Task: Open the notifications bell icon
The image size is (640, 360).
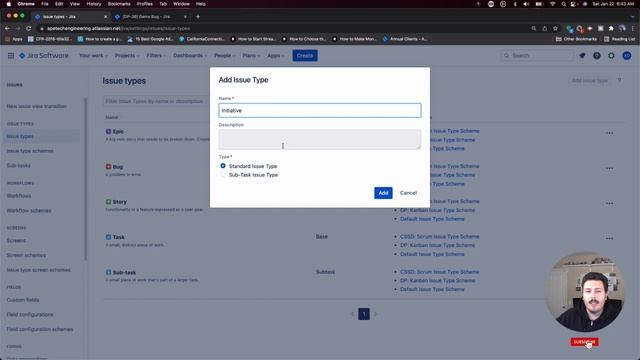Action: pyautogui.click(x=582, y=56)
